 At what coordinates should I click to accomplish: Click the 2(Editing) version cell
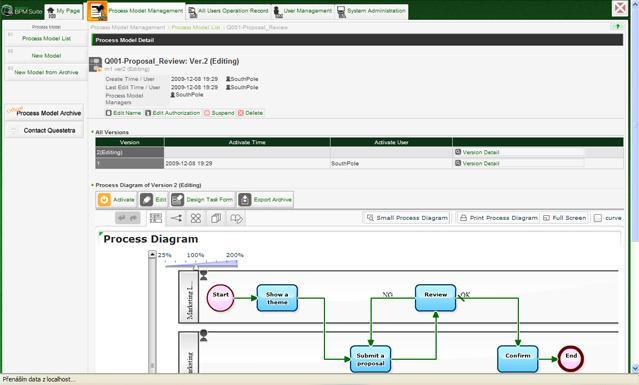[x=130, y=152]
